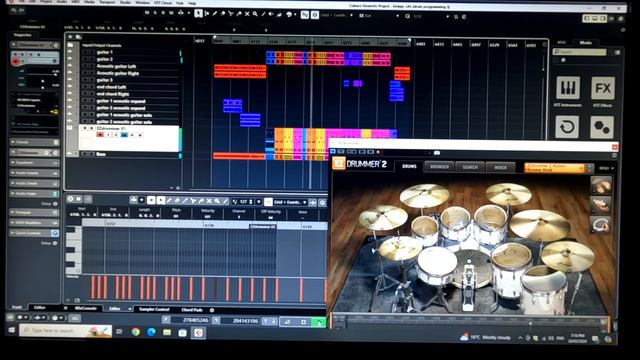Switch to the MixConsole lower zone tab
The height and width of the screenshot is (360, 640).
tap(85, 308)
